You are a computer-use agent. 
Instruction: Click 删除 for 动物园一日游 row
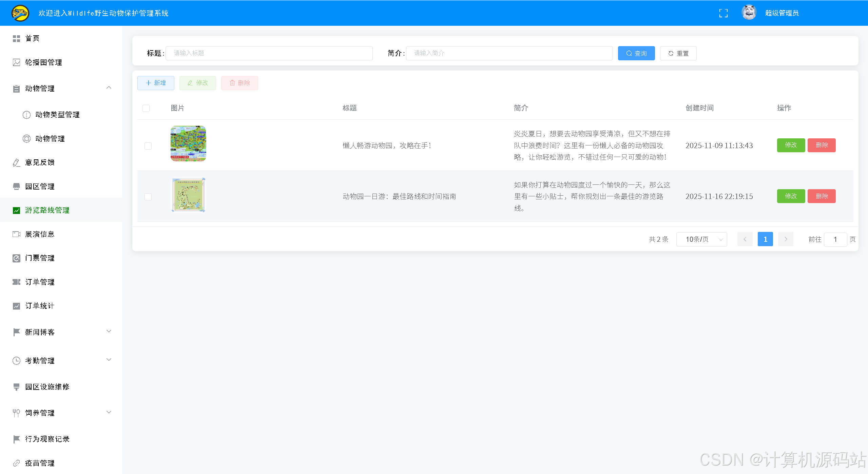[x=822, y=196]
